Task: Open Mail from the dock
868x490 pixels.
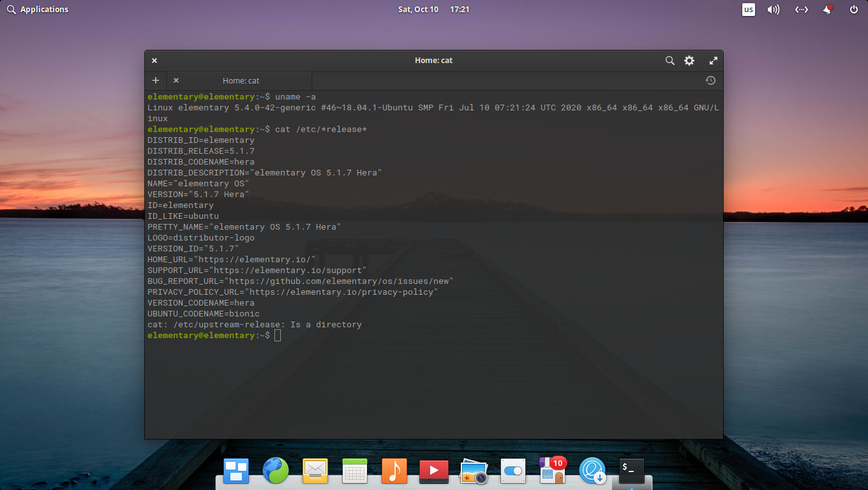Action: click(x=315, y=471)
